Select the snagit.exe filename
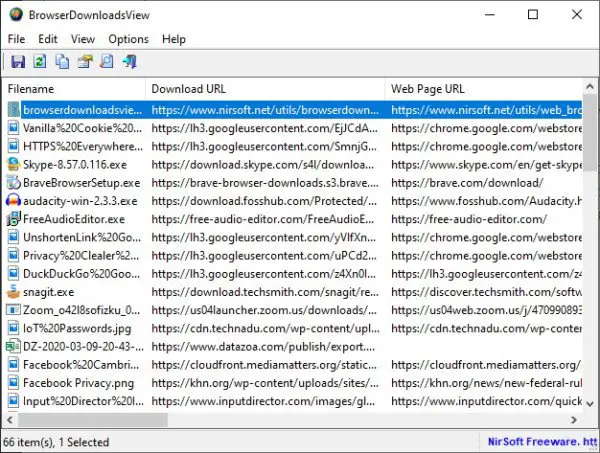 (49, 292)
